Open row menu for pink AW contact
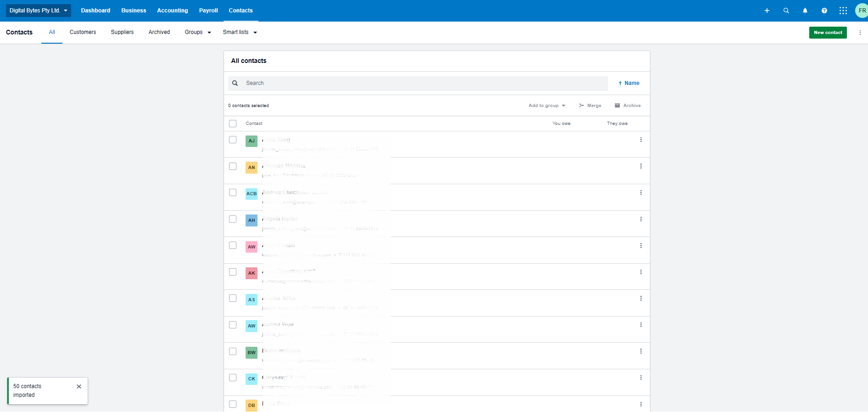The height and width of the screenshot is (412, 868). tap(641, 246)
